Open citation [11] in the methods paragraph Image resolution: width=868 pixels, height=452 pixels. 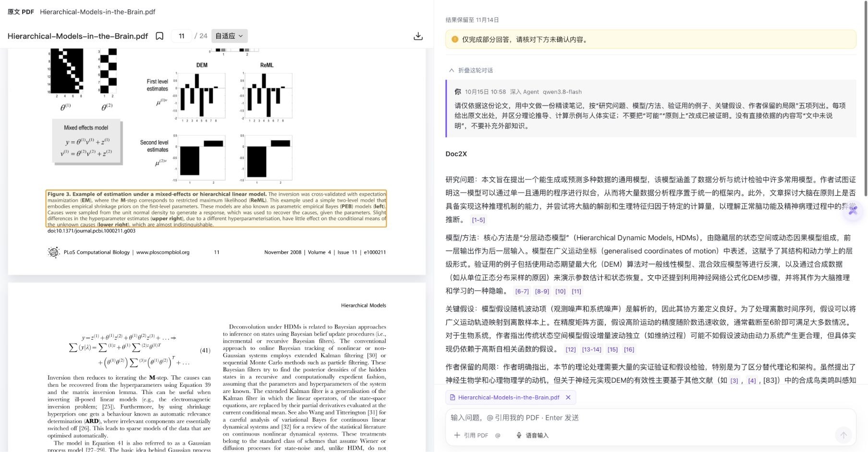(x=576, y=291)
